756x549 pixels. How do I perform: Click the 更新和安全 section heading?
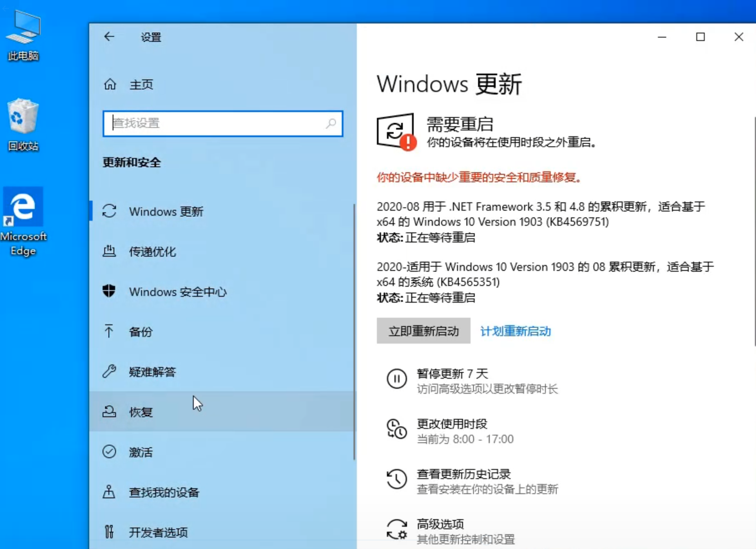click(132, 163)
